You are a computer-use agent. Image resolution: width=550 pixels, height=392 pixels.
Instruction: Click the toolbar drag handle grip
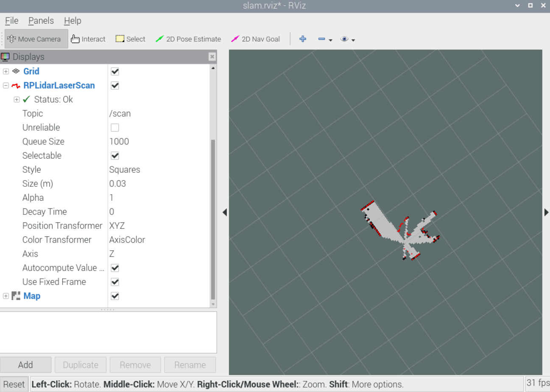click(2, 39)
